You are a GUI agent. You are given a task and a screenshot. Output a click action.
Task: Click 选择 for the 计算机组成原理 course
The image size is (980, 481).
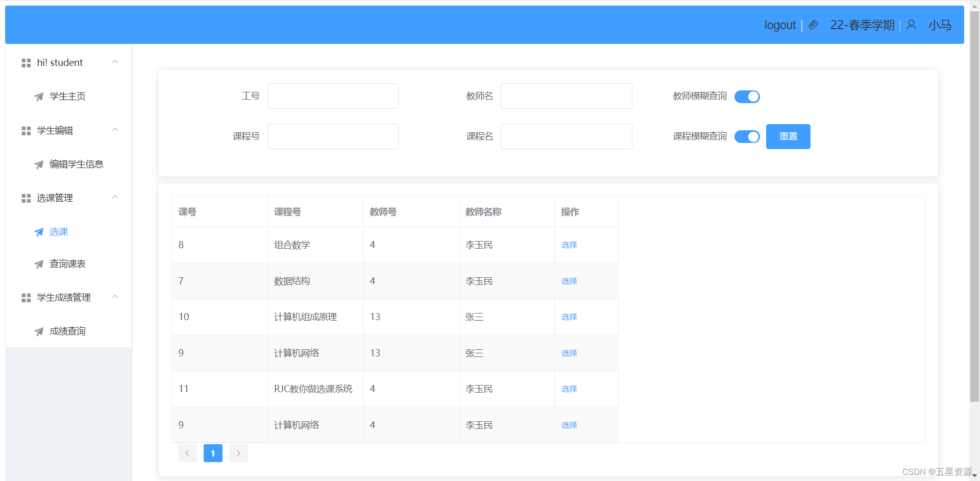click(569, 317)
